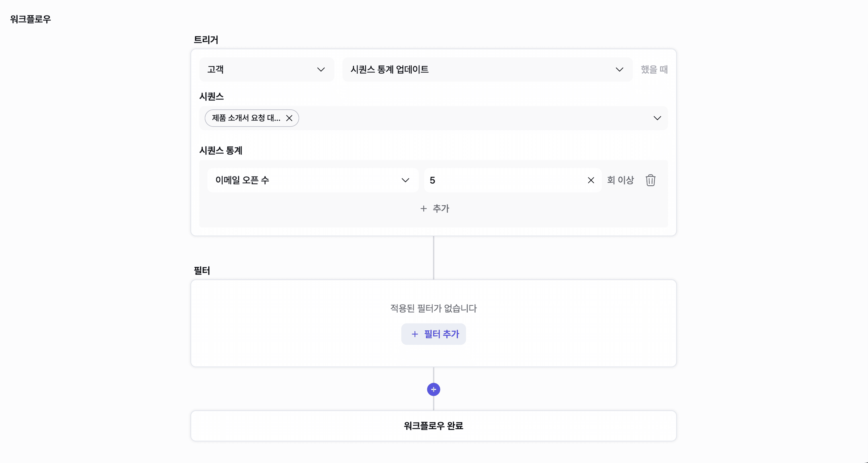
Task: Click the 워크플로우 page title
Action: [x=30, y=19]
